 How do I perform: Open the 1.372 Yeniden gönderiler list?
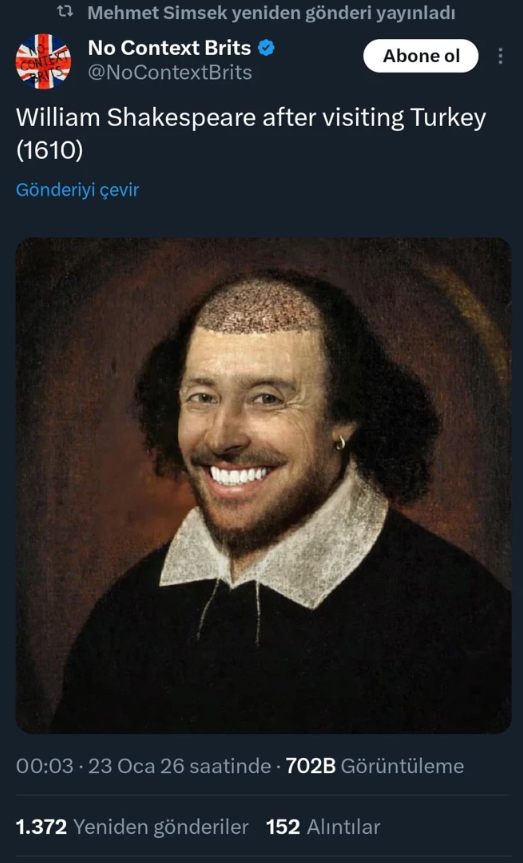[x=132, y=827]
